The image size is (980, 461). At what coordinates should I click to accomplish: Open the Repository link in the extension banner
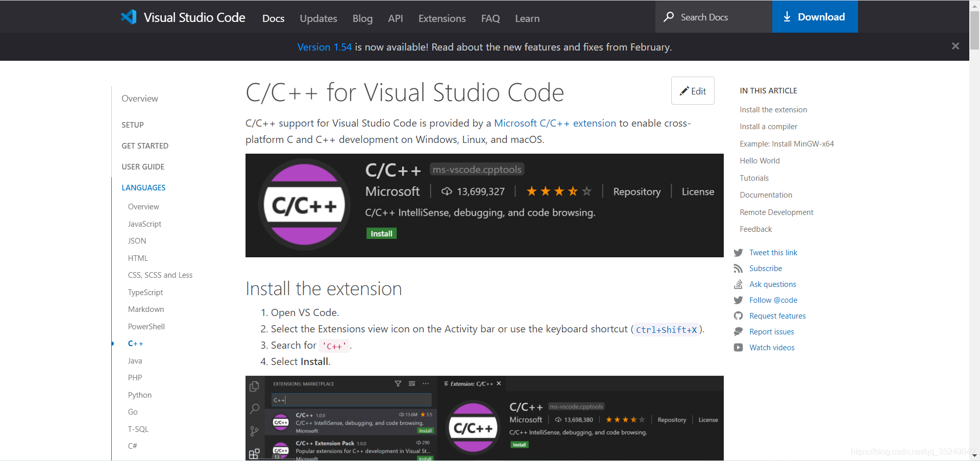point(636,191)
